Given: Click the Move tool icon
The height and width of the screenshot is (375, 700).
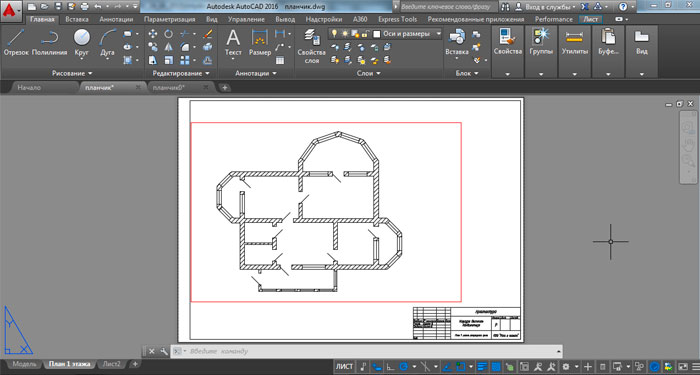Looking at the screenshot, I should click(x=153, y=33).
